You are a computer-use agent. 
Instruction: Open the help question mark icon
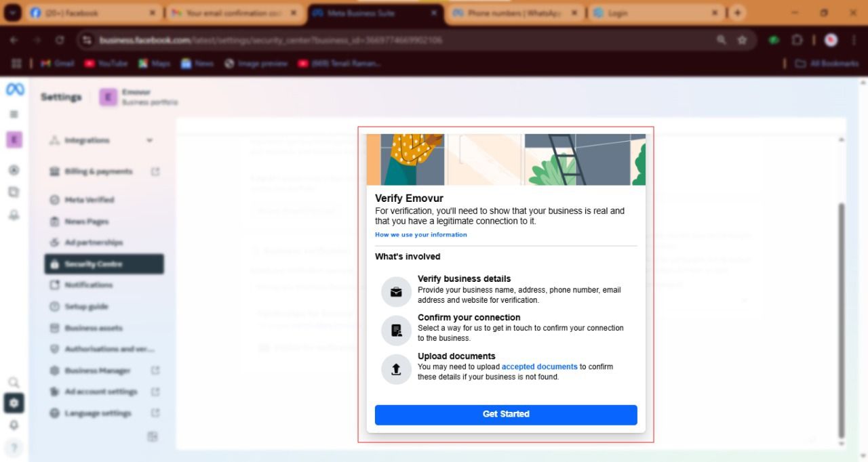click(14, 447)
